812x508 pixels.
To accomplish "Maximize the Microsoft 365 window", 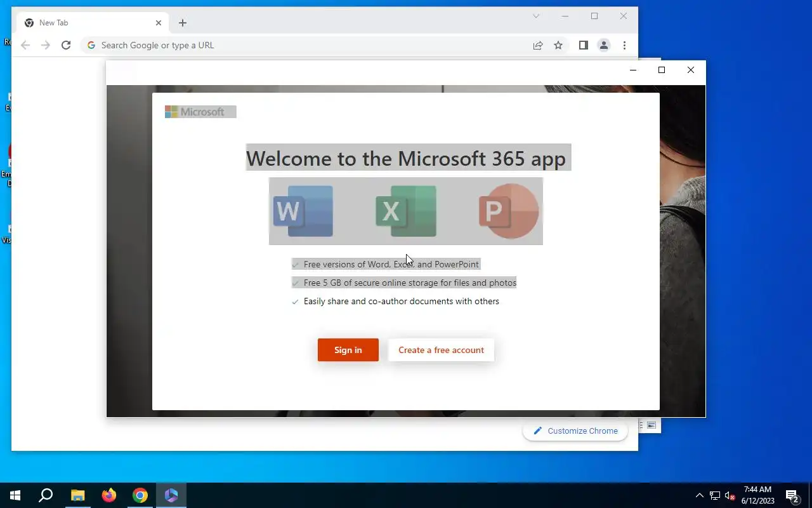I will coord(662,70).
